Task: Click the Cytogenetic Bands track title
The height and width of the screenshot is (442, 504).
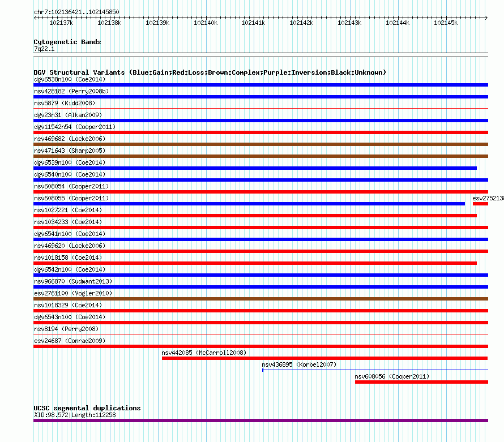Action: [x=67, y=42]
